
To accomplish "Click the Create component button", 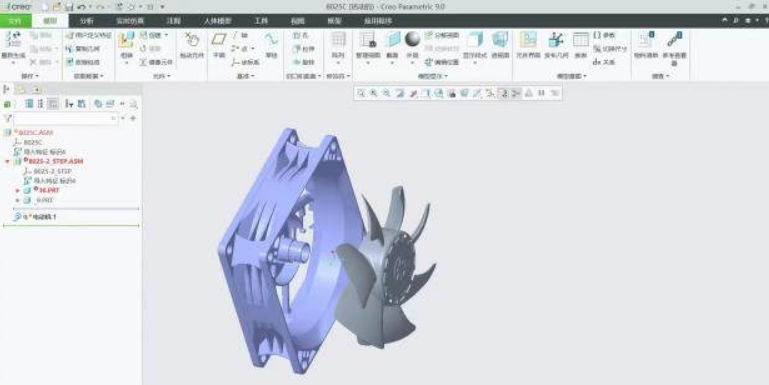I will (x=153, y=35).
